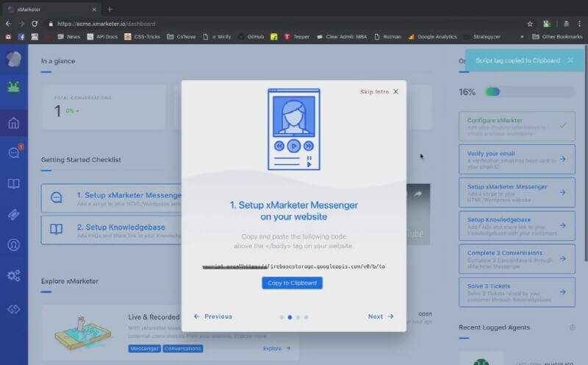Click the code integration icon in sidebar

pyautogui.click(x=13, y=309)
